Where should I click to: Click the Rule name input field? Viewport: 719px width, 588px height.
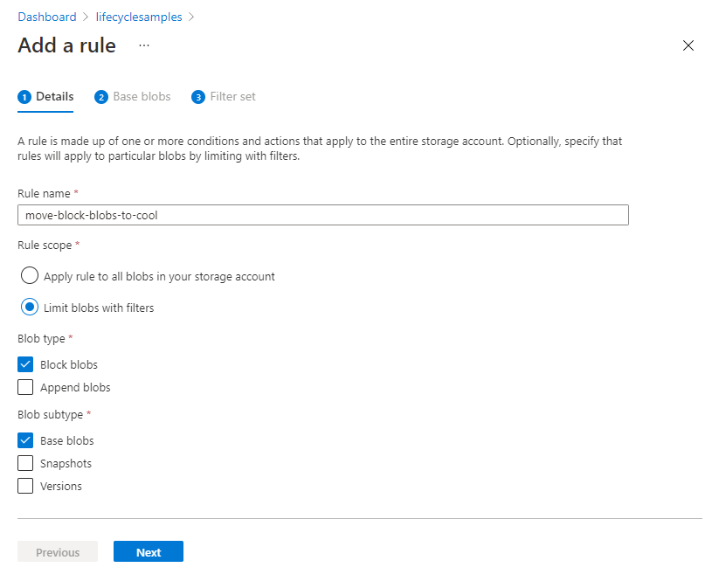[x=322, y=215]
